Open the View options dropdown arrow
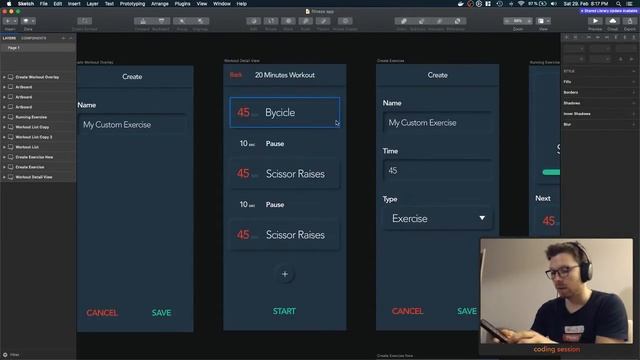This screenshot has height=360, width=640. [x=548, y=21]
